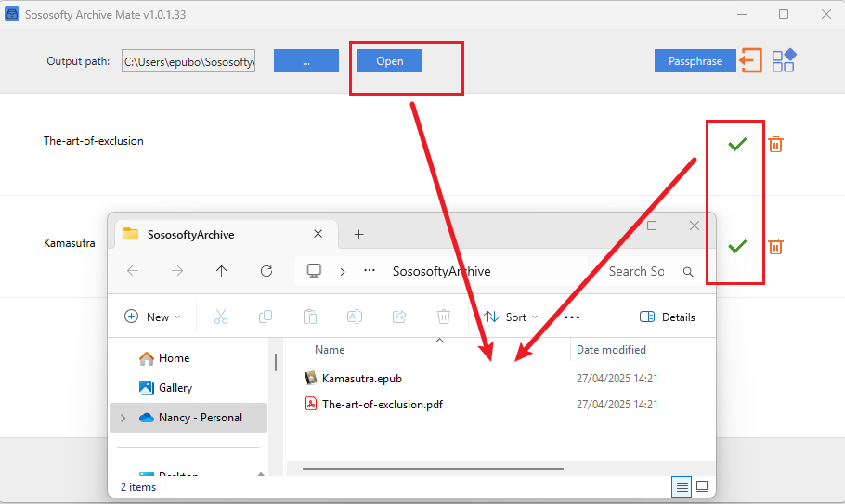Switch to large thumbnails view

click(x=702, y=486)
